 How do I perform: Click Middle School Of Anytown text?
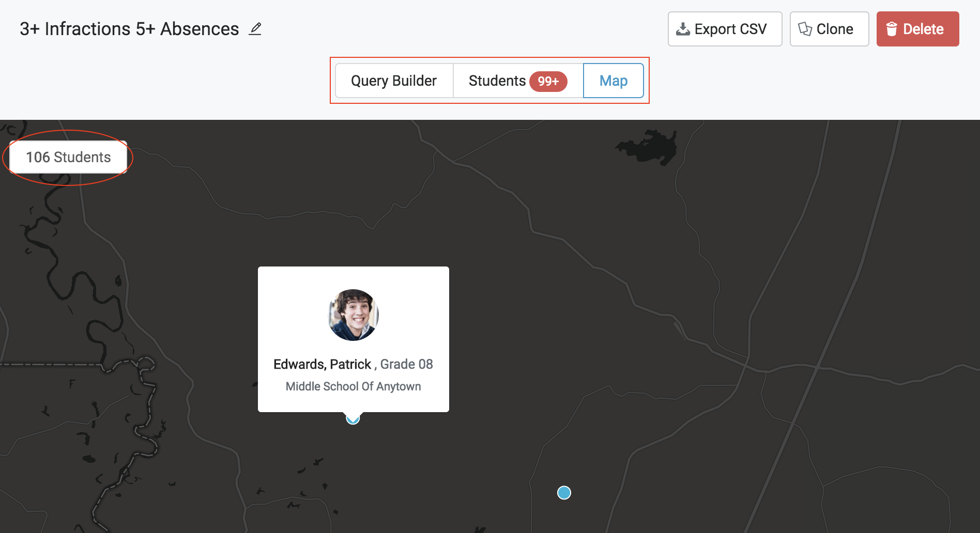(x=353, y=386)
